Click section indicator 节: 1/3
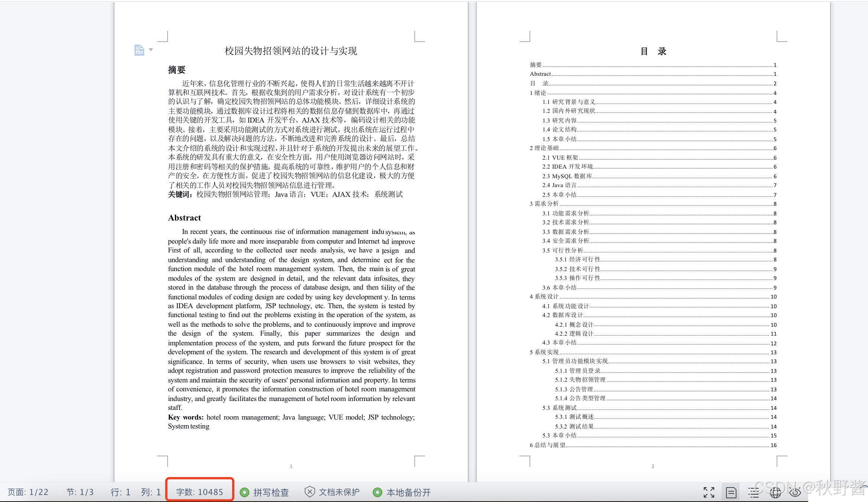 click(80, 492)
